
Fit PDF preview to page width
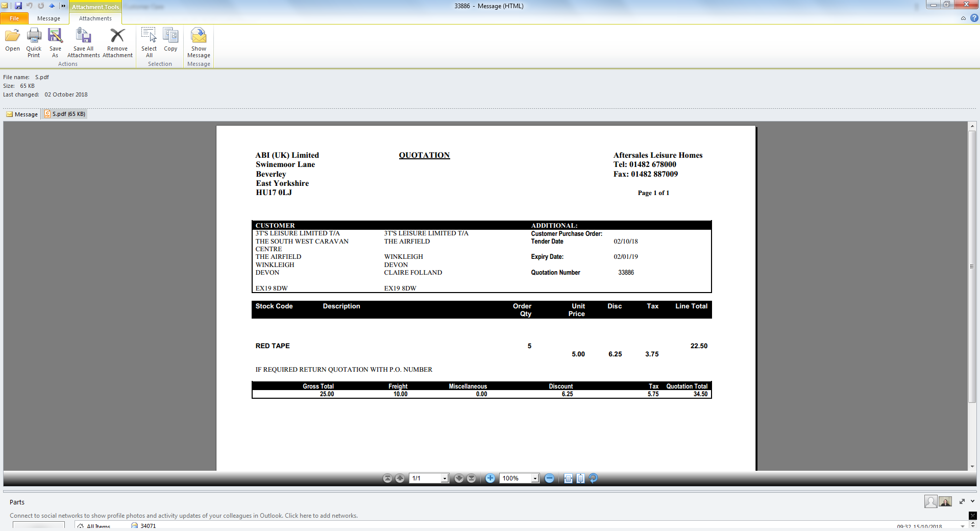pos(568,478)
